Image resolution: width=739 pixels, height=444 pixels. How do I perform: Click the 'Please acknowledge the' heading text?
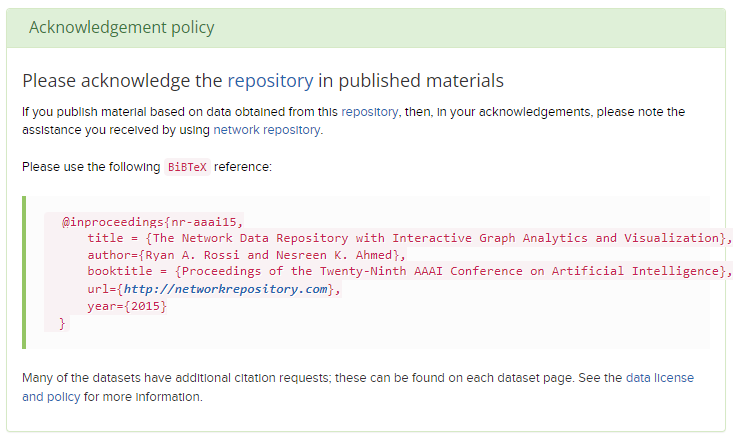tap(122, 80)
